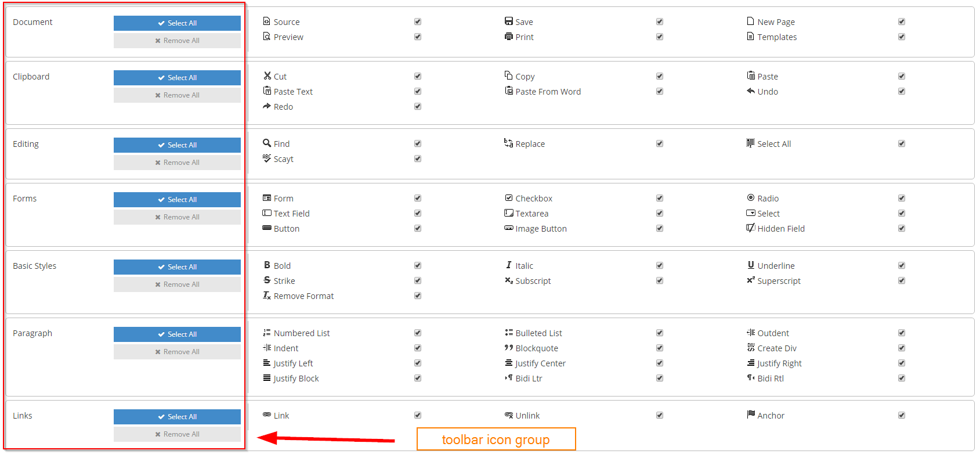Select the Print icon

click(x=509, y=37)
